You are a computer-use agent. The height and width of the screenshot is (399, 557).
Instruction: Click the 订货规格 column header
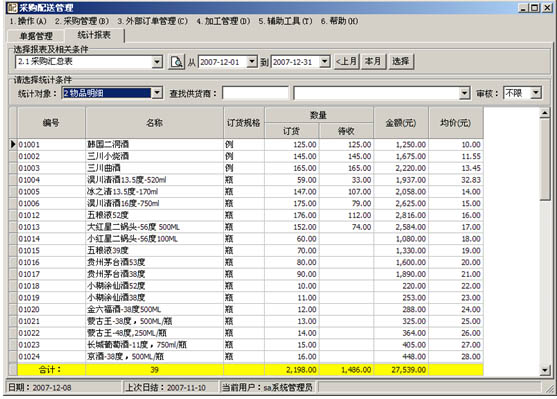click(x=244, y=123)
